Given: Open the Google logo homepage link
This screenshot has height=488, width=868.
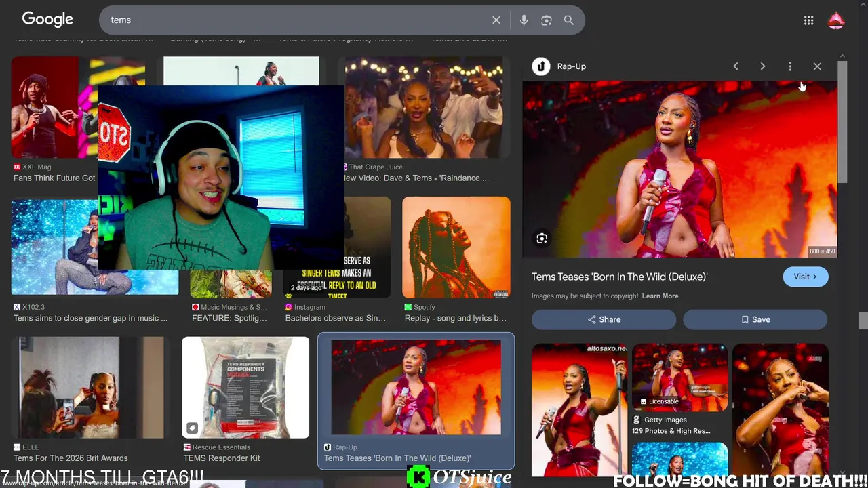Looking at the screenshot, I should tap(47, 20).
